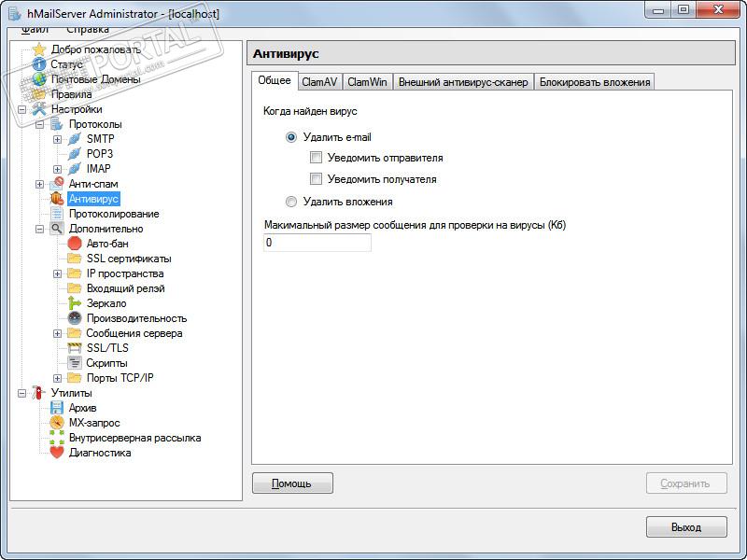Image resolution: width=747 pixels, height=560 pixels.
Task: Click the star icon beside Добро пожаловать
Action: tap(39, 49)
